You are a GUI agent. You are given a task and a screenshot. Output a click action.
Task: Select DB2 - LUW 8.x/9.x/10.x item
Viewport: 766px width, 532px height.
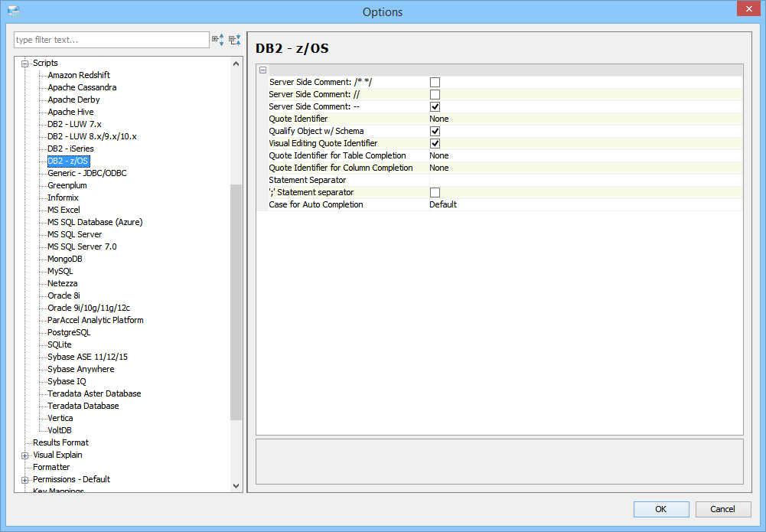[92, 135]
